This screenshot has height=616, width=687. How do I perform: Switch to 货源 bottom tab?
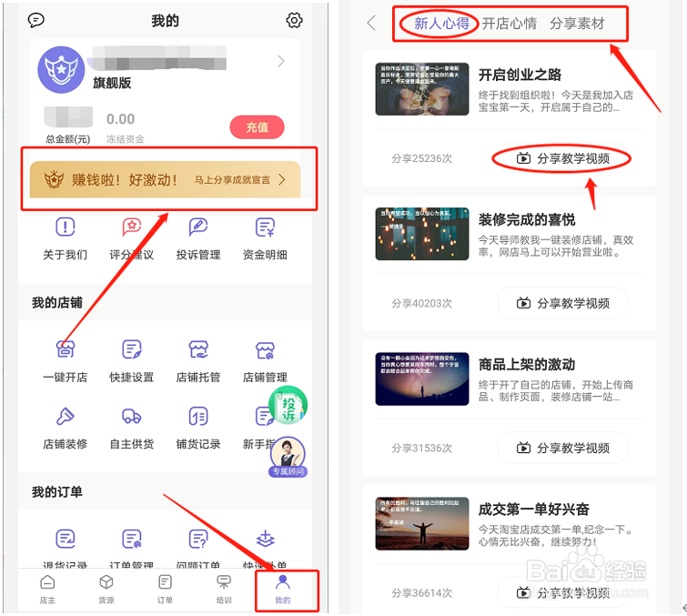coord(106,590)
